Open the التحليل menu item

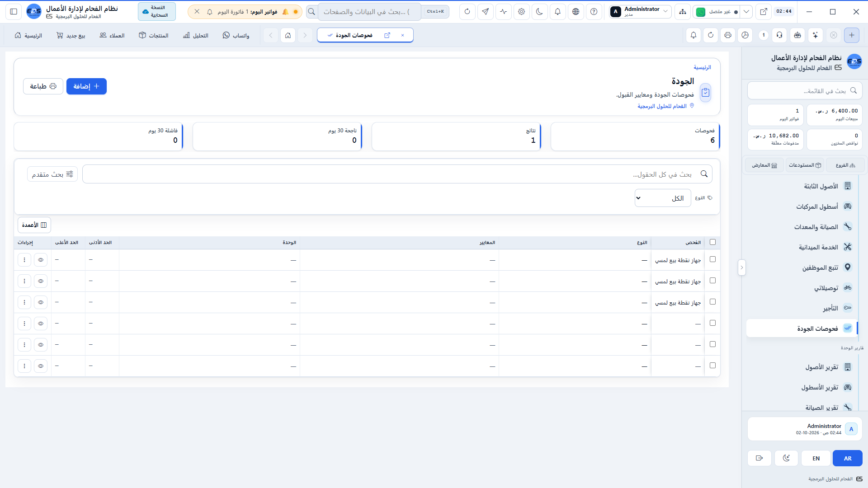tap(196, 35)
